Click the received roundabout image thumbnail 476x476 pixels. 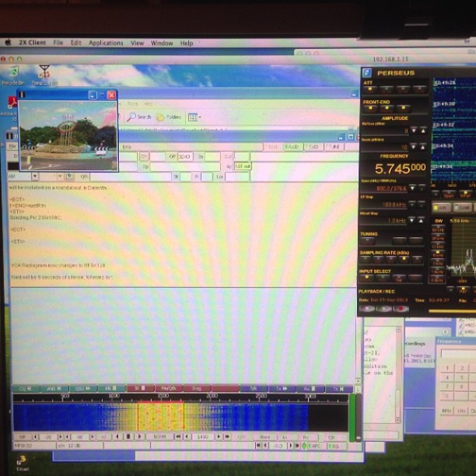tap(68, 135)
